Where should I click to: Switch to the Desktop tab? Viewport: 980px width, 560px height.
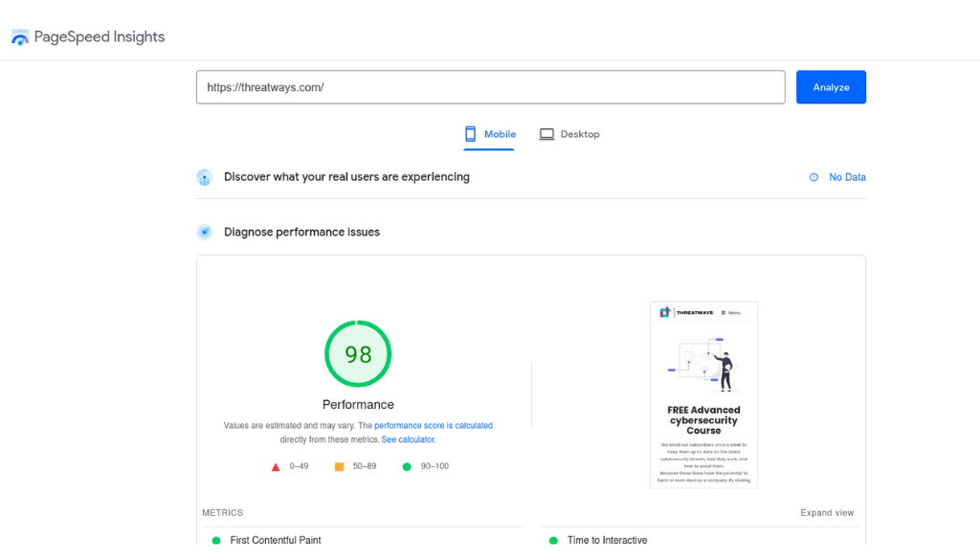[x=569, y=134]
